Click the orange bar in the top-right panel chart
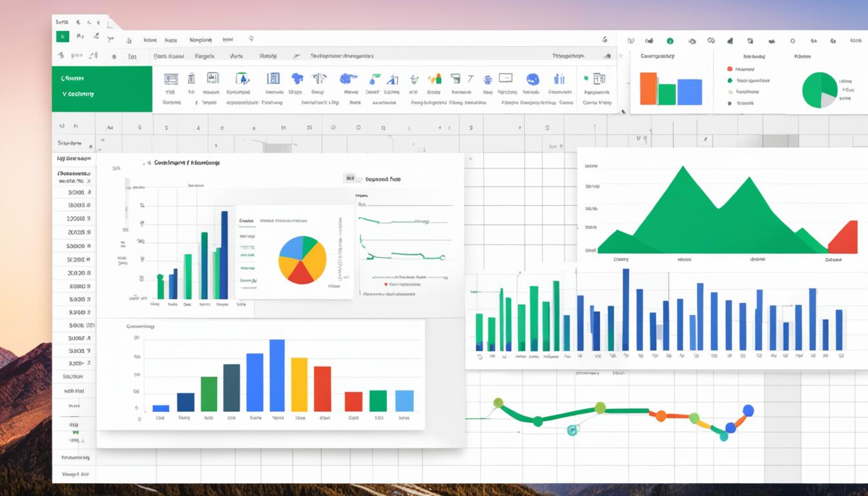Screen dimensions: 868x496 pyautogui.click(x=648, y=88)
